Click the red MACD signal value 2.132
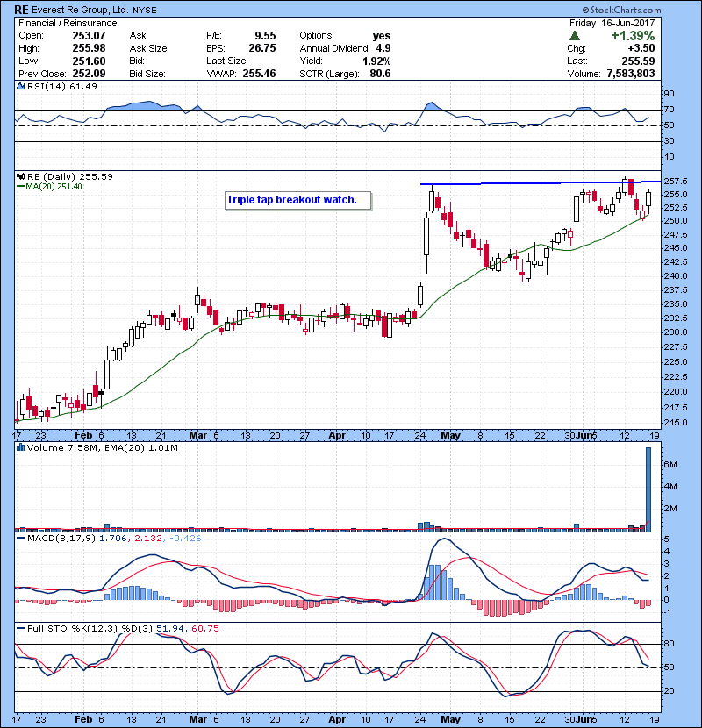The height and width of the screenshot is (728, 702). pyautogui.click(x=148, y=539)
